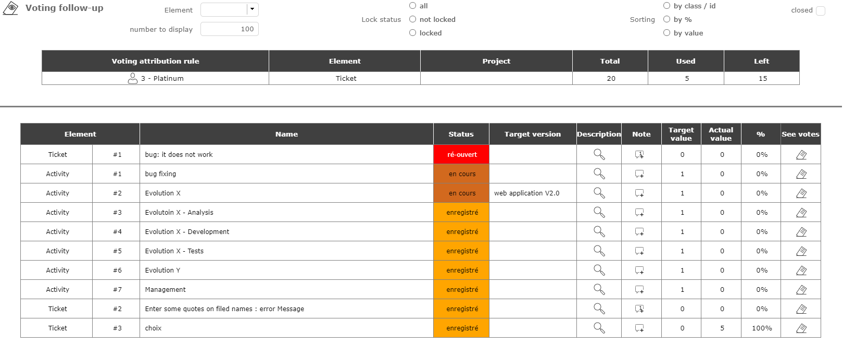The height and width of the screenshot is (357, 868).
Task: Click the 'Status' column header
Action: point(461,134)
